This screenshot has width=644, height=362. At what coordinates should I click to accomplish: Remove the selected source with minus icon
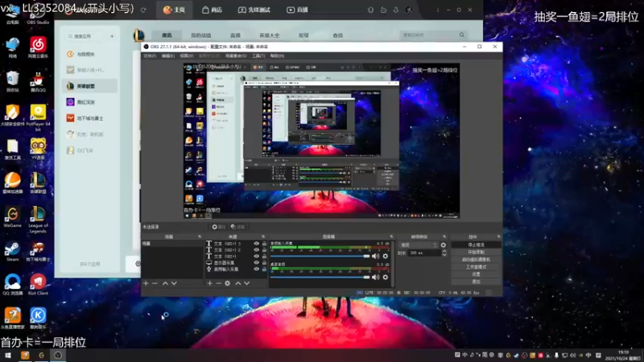218,283
